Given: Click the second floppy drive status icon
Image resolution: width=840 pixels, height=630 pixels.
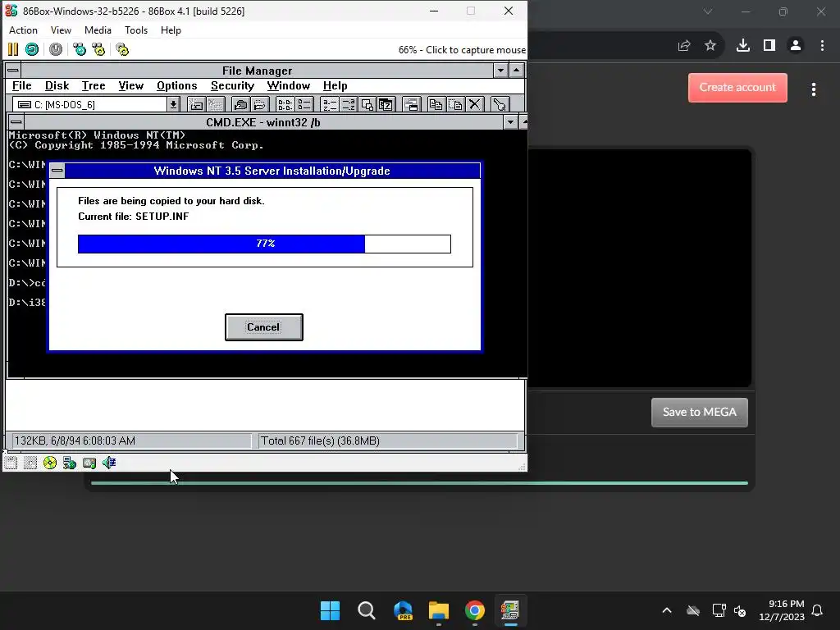Looking at the screenshot, I should click(x=30, y=463).
